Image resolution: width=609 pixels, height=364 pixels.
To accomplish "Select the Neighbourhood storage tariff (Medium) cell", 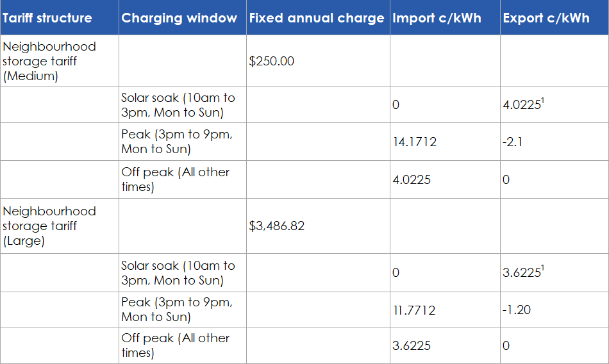I will pyautogui.click(x=49, y=61).
